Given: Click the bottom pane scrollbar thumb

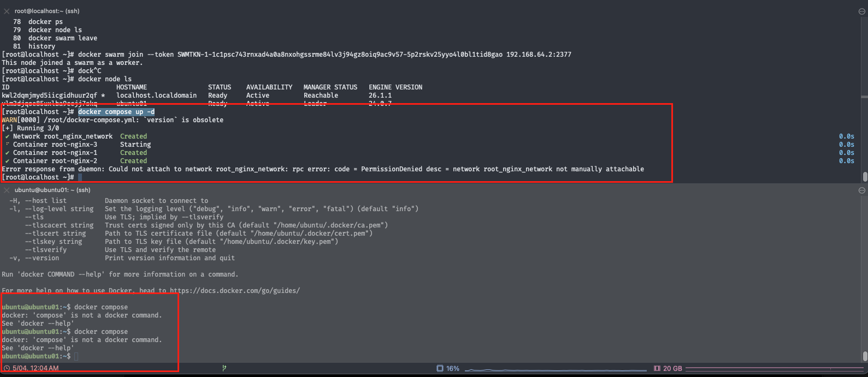Looking at the screenshot, I should [865, 356].
